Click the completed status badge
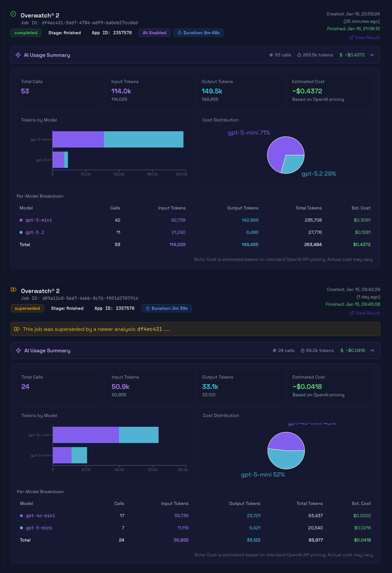This screenshot has height=573, width=392. coord(26,33)
